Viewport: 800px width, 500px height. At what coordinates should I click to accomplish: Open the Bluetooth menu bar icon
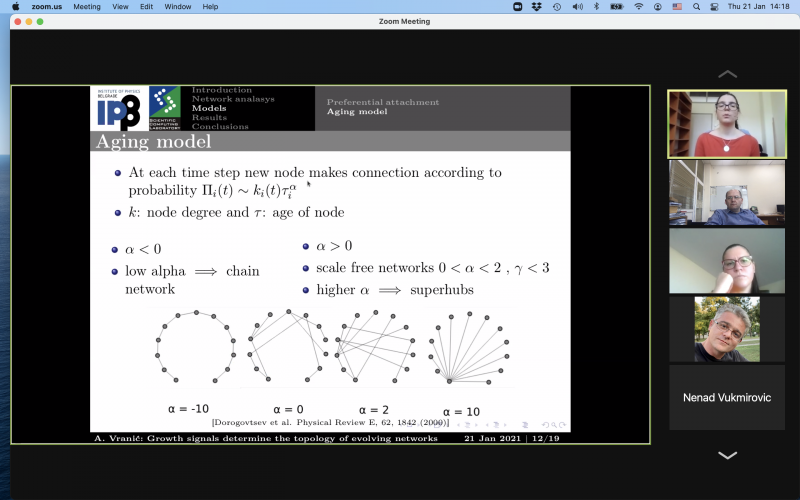tap(596, 7)
